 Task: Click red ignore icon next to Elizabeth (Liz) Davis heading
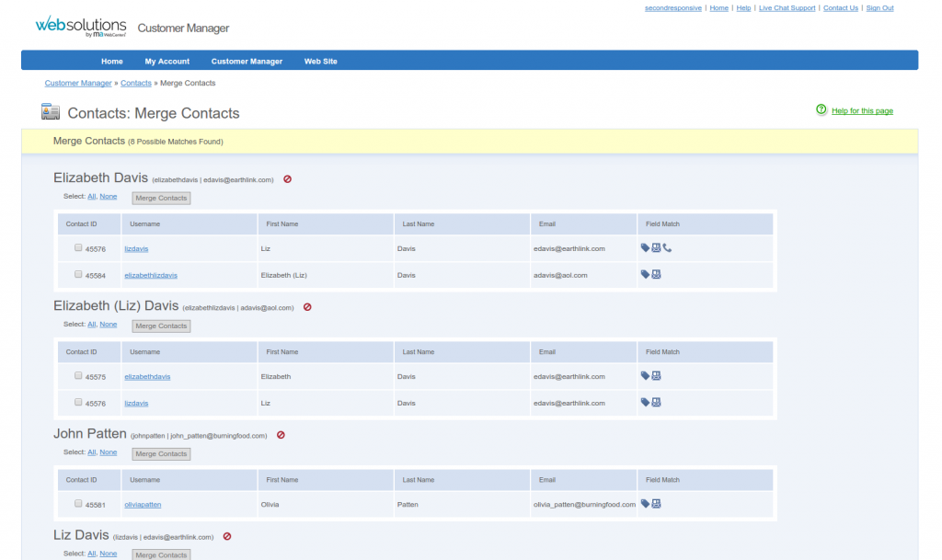[307, 307]
